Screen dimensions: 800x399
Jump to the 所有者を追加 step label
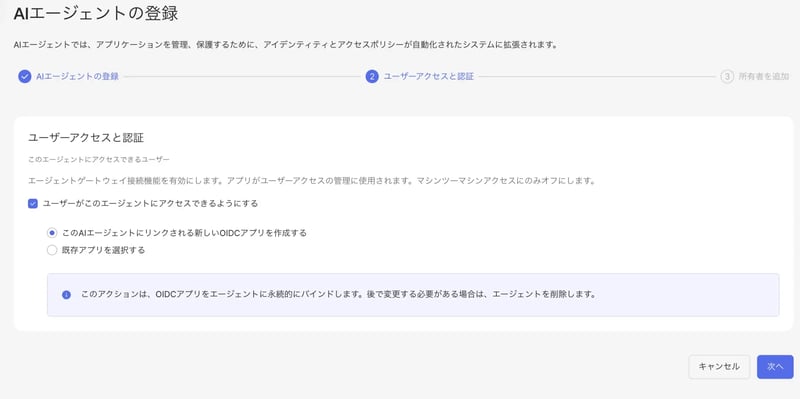(764, 77)
